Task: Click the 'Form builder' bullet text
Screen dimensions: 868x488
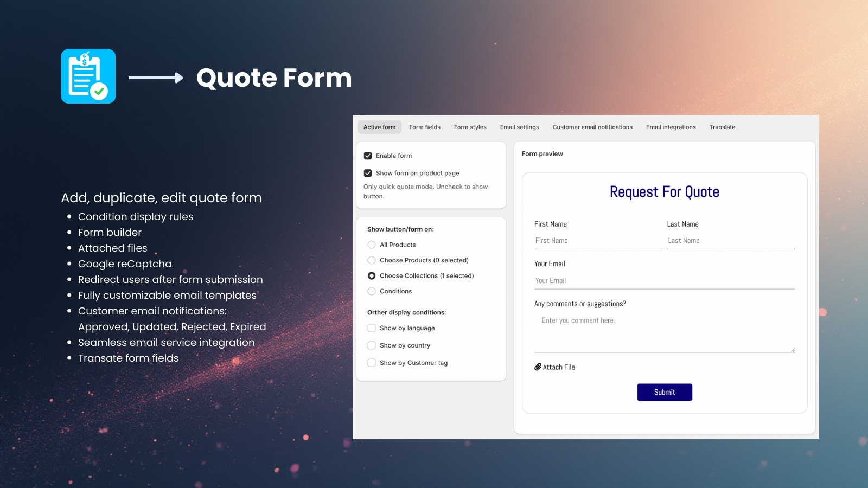Action: click(x=110, y=232)
